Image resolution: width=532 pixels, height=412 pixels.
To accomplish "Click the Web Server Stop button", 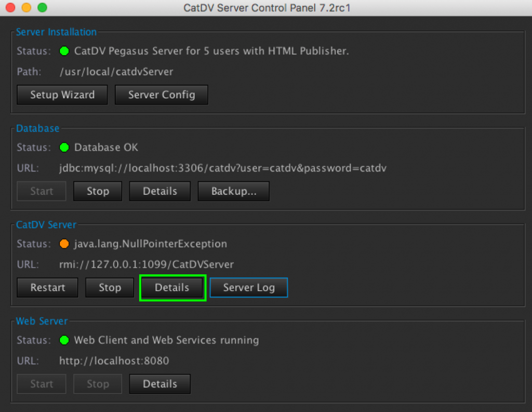I will click(98, 384).
